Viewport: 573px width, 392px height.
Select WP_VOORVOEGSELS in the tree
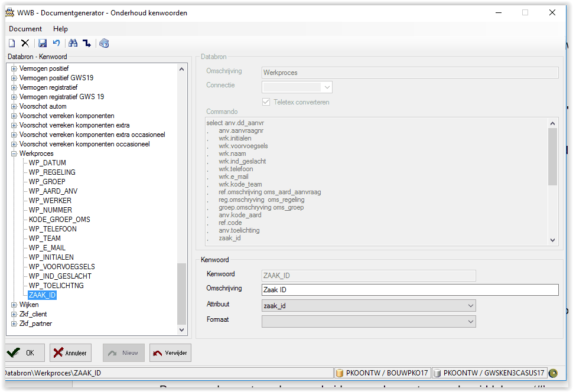click(62, 267)
